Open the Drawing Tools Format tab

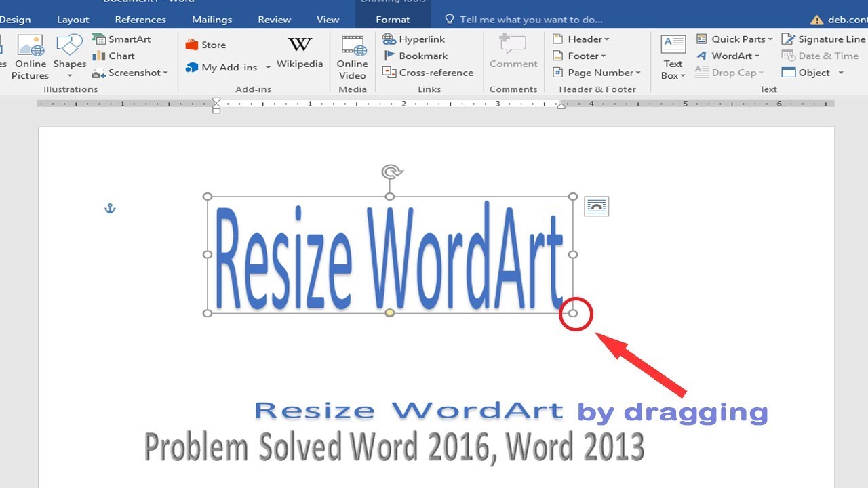393,20
